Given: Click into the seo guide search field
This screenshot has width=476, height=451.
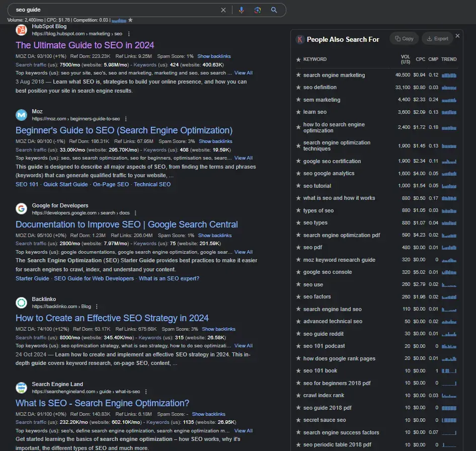Looking at the screenshot, I should tap(115, 10).
